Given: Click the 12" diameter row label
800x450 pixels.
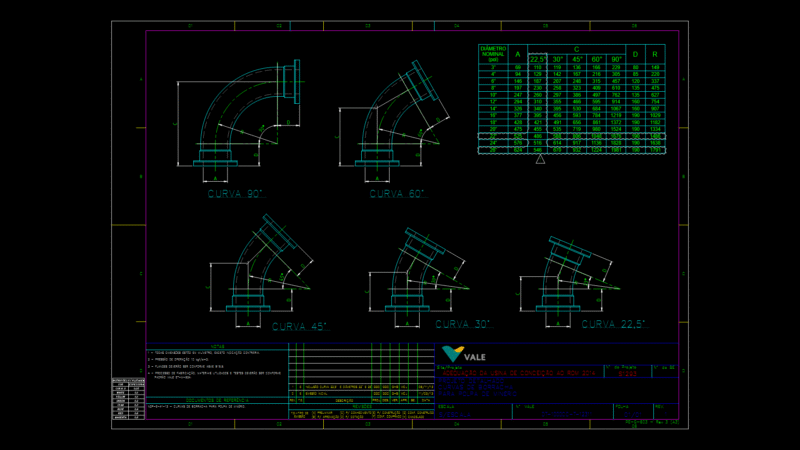Looking at the screenshot, I should 493,102.
